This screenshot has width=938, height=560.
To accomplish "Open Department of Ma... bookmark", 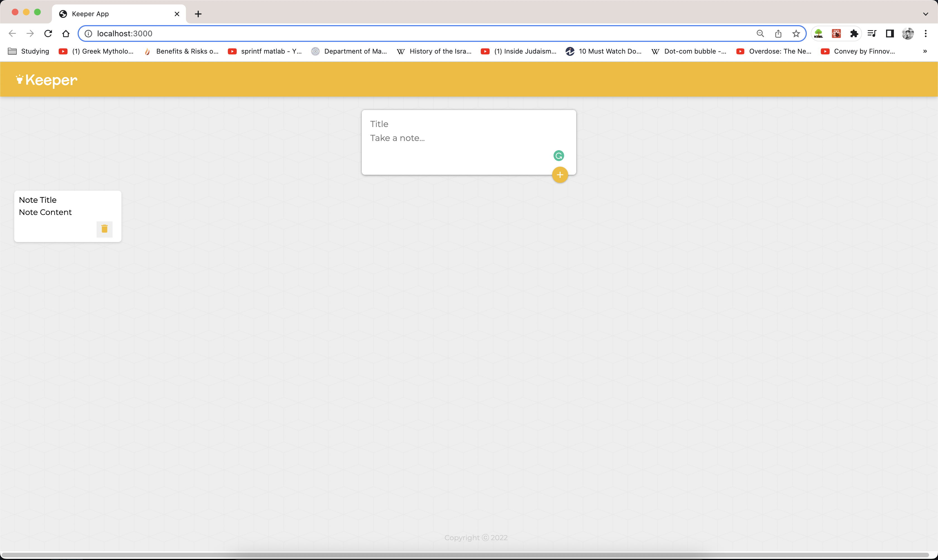I will pos(349,51).
